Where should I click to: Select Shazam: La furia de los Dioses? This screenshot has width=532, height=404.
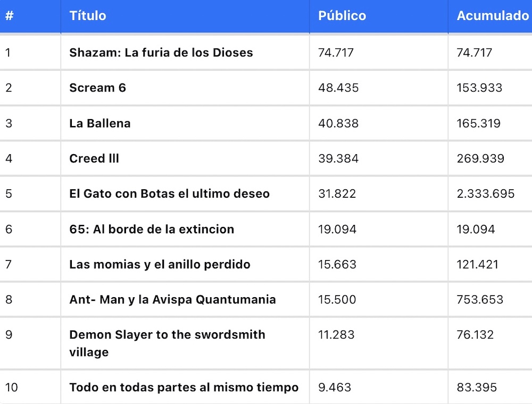point(161,53)
